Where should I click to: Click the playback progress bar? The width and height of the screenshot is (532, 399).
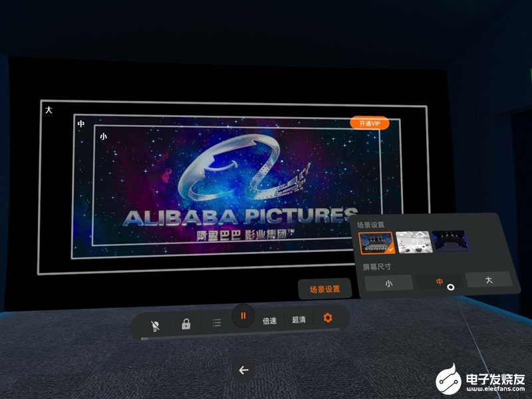(241, 334)
